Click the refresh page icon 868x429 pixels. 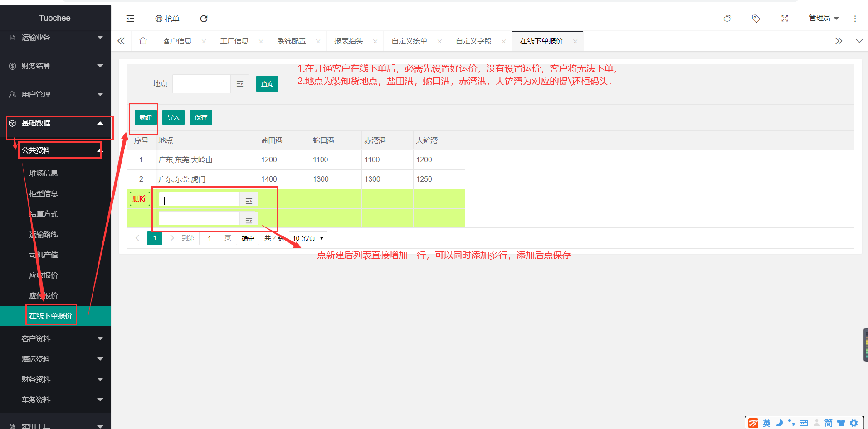(x=204, y=19)
